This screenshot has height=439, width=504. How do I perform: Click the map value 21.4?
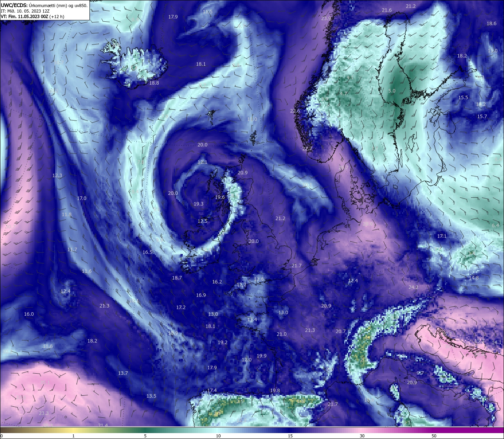(103, 425)
